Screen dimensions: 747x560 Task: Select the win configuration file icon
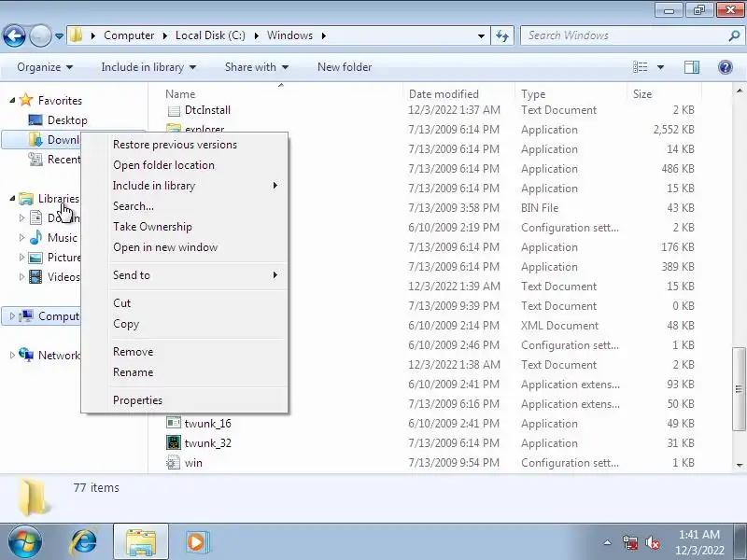point(174,462)
